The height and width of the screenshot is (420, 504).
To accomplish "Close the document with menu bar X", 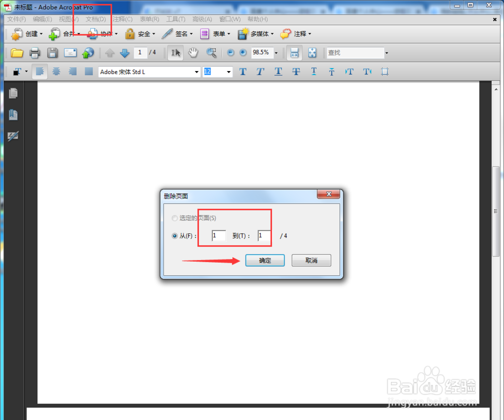I will coord(495,20).
